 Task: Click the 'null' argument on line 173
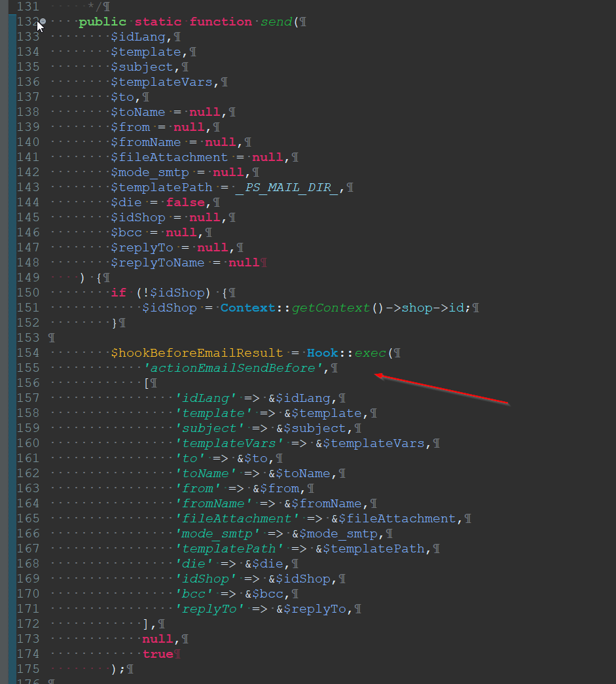tap(158, 639)
